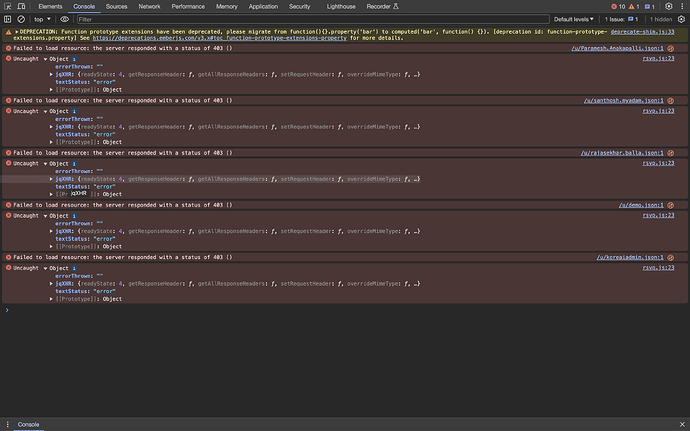Activate the inspect element picker icon
This screenshot has width=690, height=431.
(x=7, y=7)
